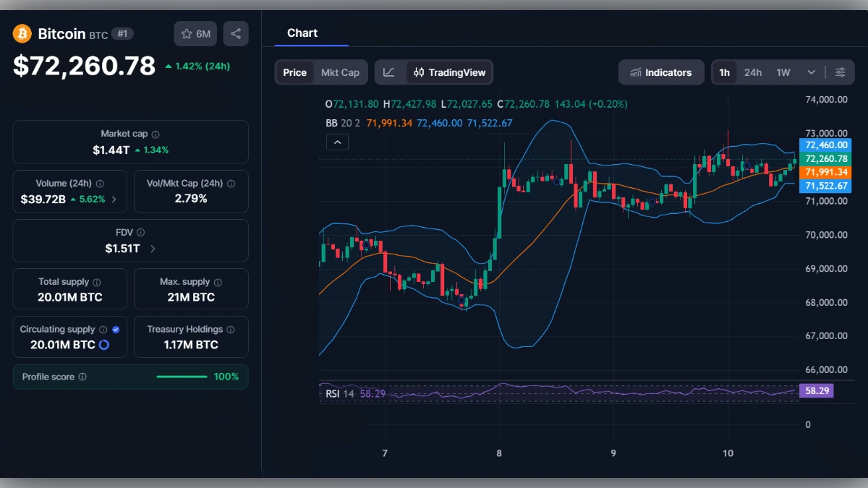Toggle the Price chart mode
Viewport: 868px width, 488px height.
click(x=294, y=72)
